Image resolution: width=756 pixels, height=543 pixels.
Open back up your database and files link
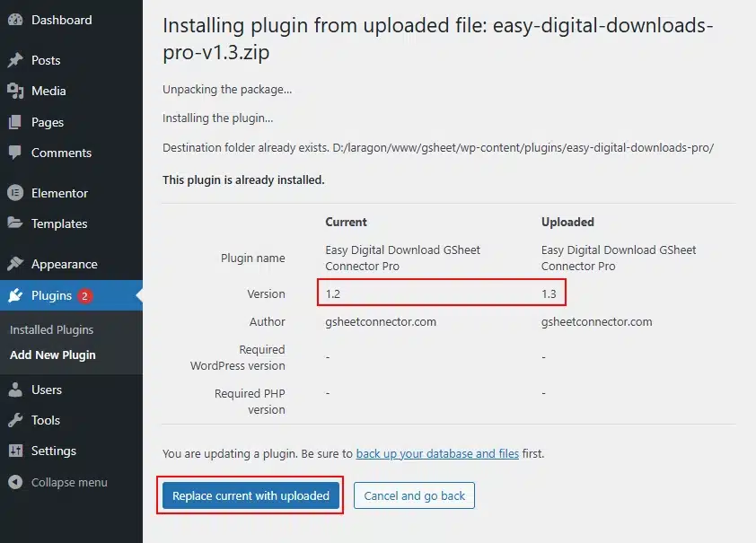[437, 453]
